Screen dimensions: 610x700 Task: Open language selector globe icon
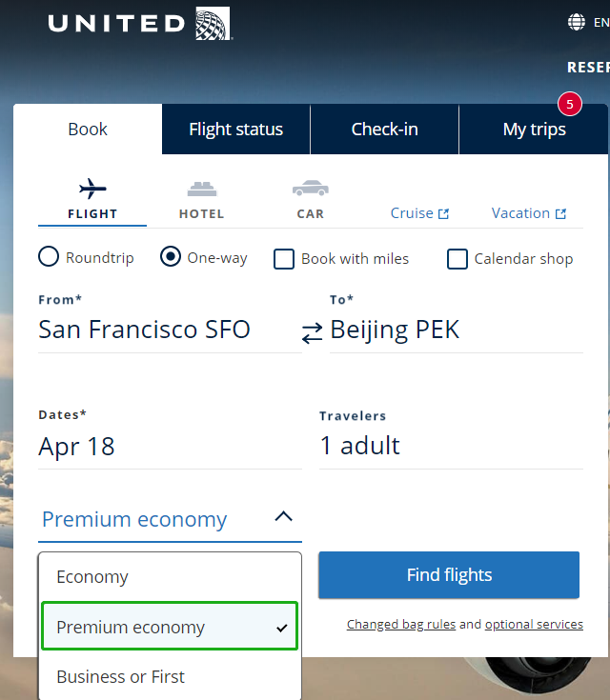tap(577, 22)
